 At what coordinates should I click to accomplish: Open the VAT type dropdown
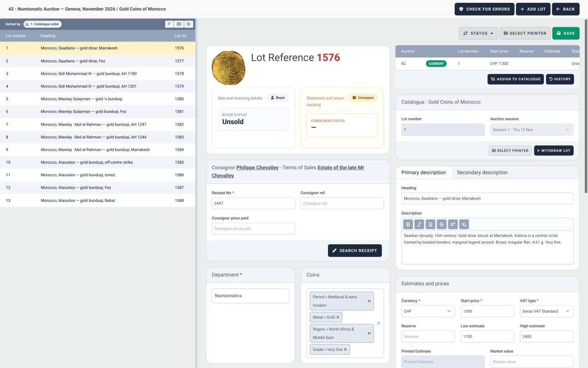[x=547, y=311]
